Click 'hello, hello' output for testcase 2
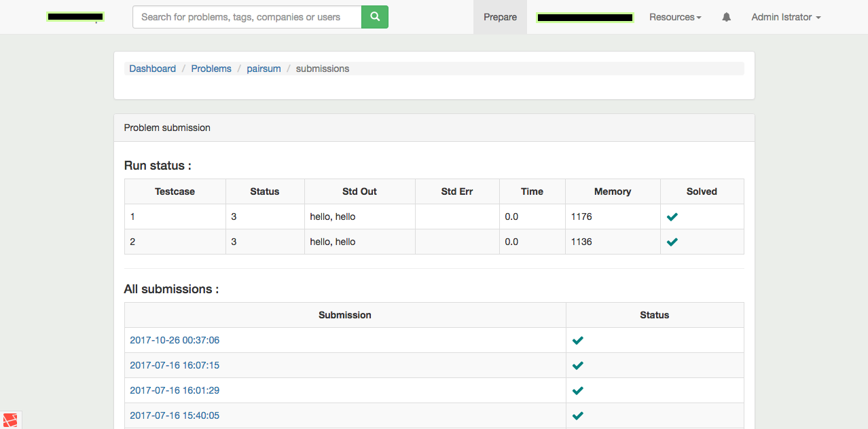The width and height of the screenshot is (868, 429). pyautogui.click(x=333, y=242)
